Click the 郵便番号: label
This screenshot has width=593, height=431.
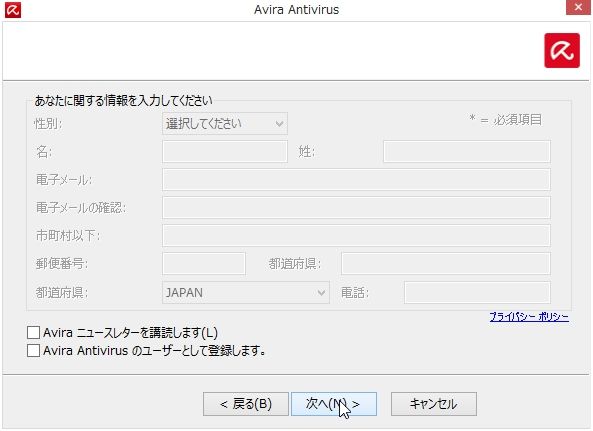[62, 264]
